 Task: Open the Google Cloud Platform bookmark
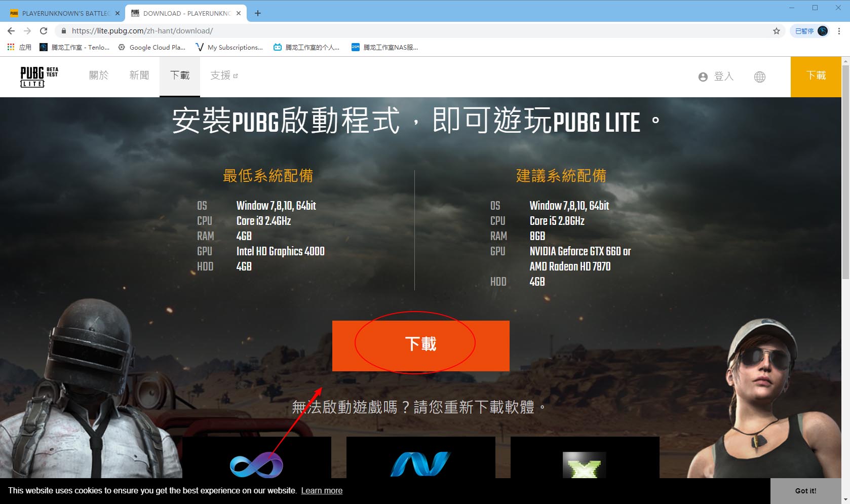coord(151,47)
